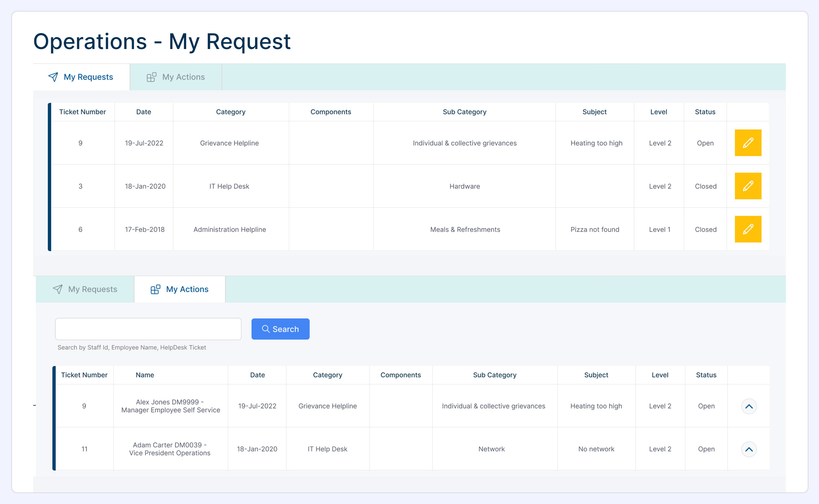
Task: Switch to lower My Requests tab
Action: (x=86, y=289)
